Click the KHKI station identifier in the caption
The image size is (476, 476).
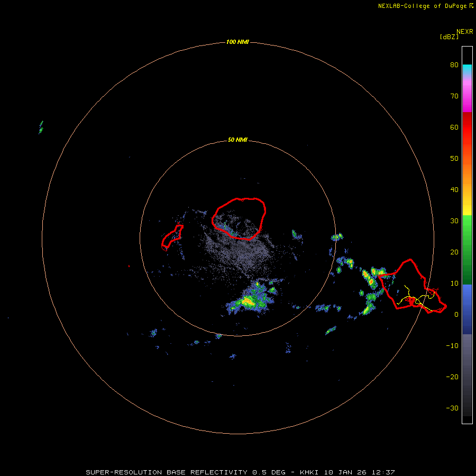click(309, 472)
